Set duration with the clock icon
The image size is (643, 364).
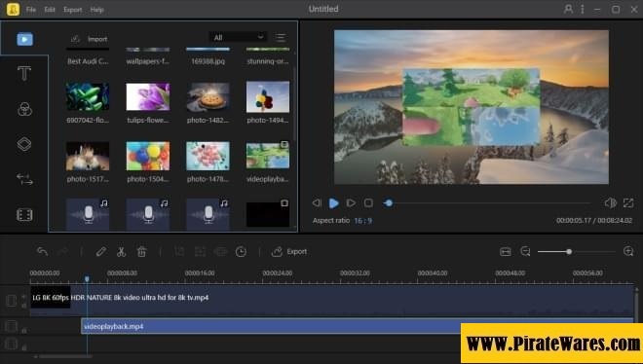242,251
